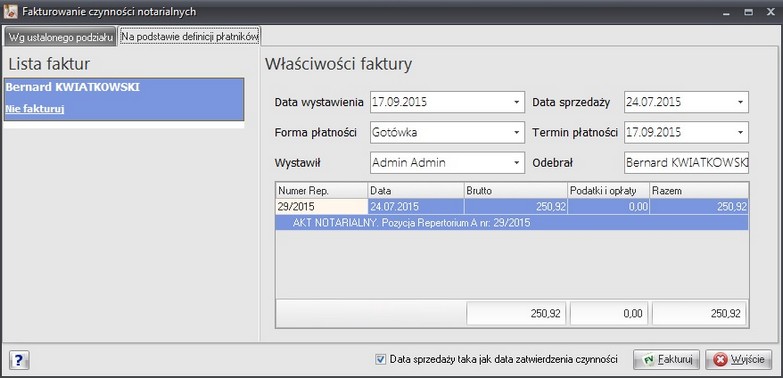783x378 pixels.
Task: Click the Fakturuj button
Action: (666, 360)
